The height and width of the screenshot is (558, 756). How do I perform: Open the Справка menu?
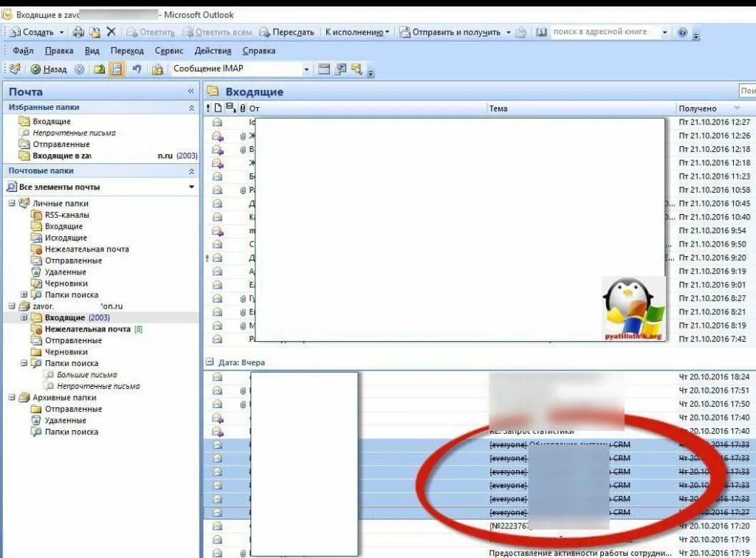click(259, 51)
